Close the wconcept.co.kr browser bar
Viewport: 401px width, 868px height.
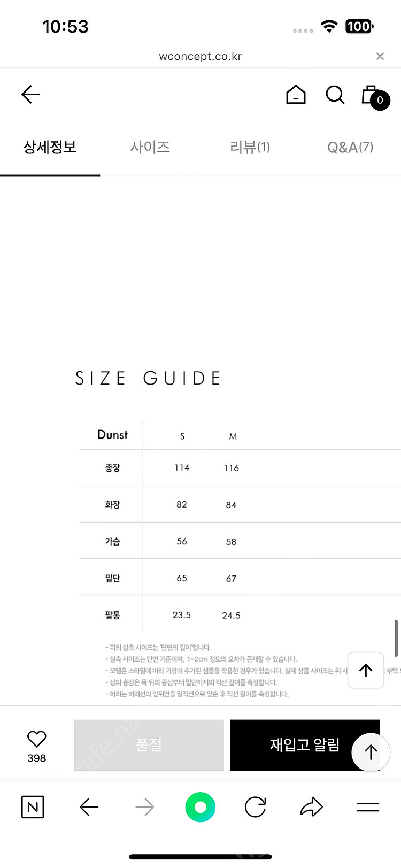click(380, 56)
